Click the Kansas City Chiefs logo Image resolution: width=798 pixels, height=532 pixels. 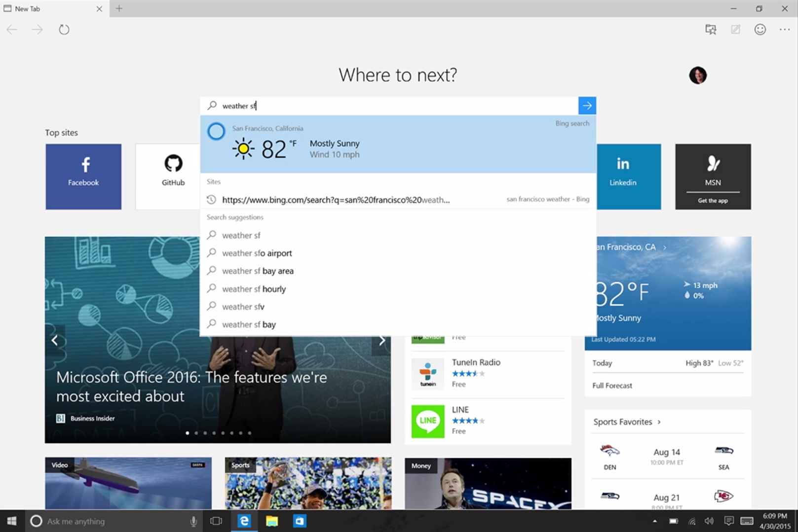(723, 496)
